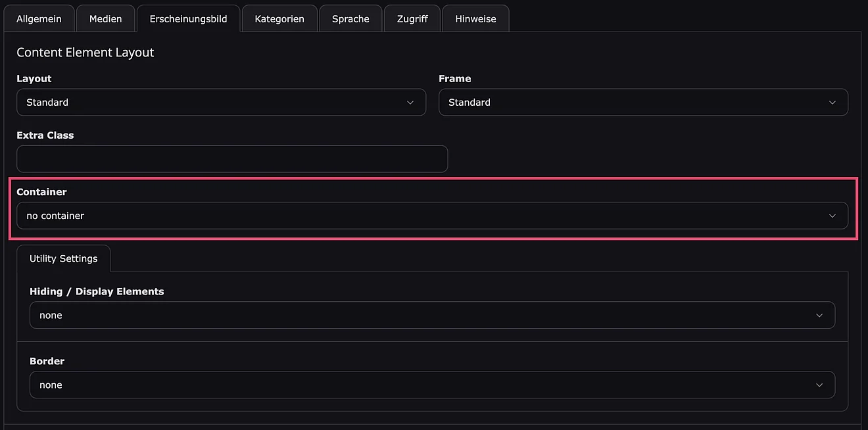Image resolution: width=868 pixels, height=430 pixels.
Task: Switch to the Zugriff tab
Action: 412,19
